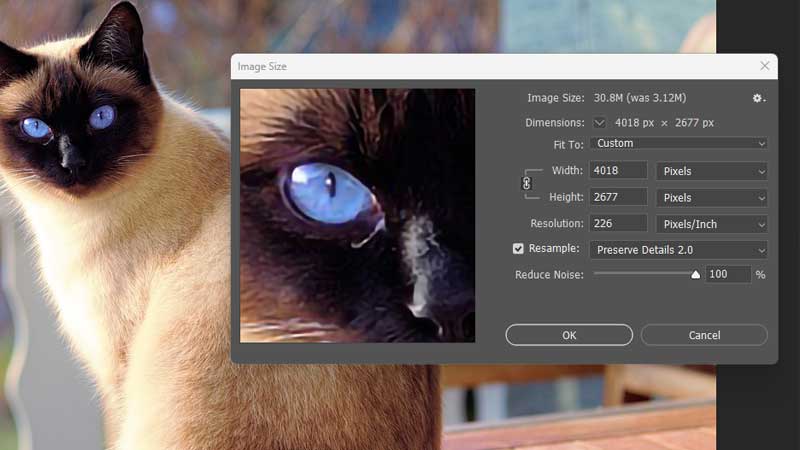This screenshot has width=800, height=450.
Task: Click the Resolution field showing 226
Action: click(x=618, y=223)
